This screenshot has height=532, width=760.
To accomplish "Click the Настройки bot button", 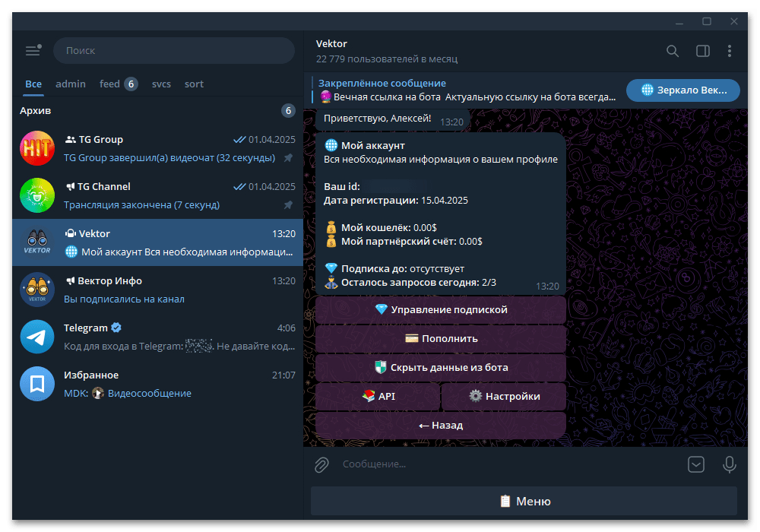I will pyautogui.click(x=504, y=396).
